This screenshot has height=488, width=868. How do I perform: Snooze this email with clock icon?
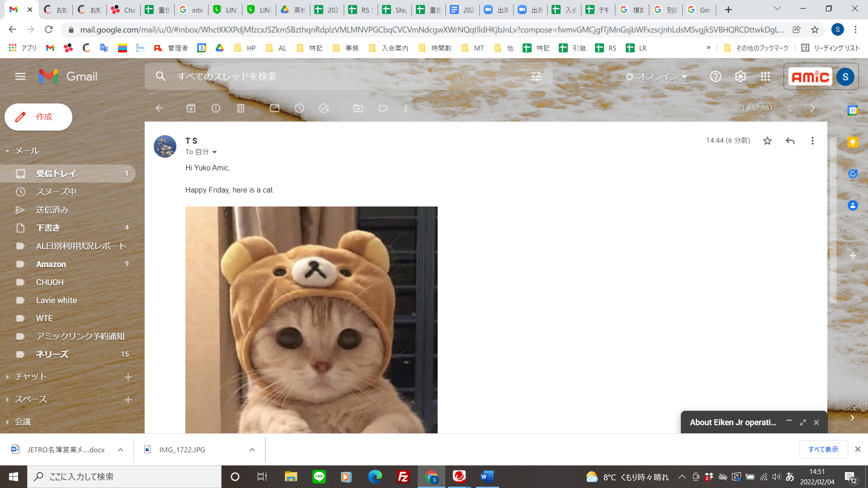[299, 108]
